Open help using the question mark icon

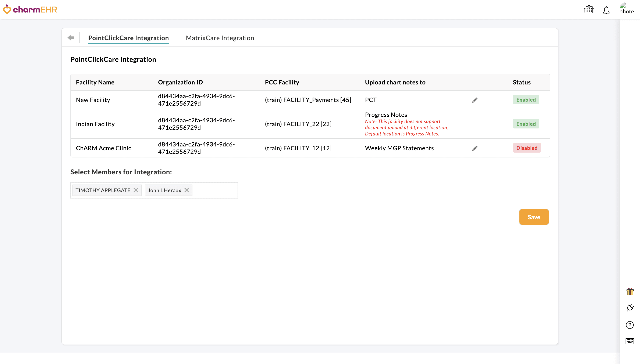tap(630, 325)
